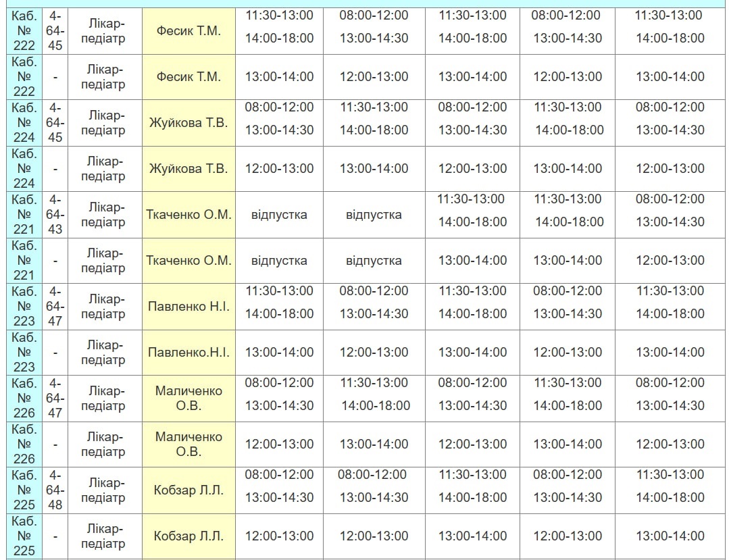Click 'Павленко Н.І.' in the row with phone 4-64-47
This screenshot has width=729, height=560.
(x=188, y=307)
